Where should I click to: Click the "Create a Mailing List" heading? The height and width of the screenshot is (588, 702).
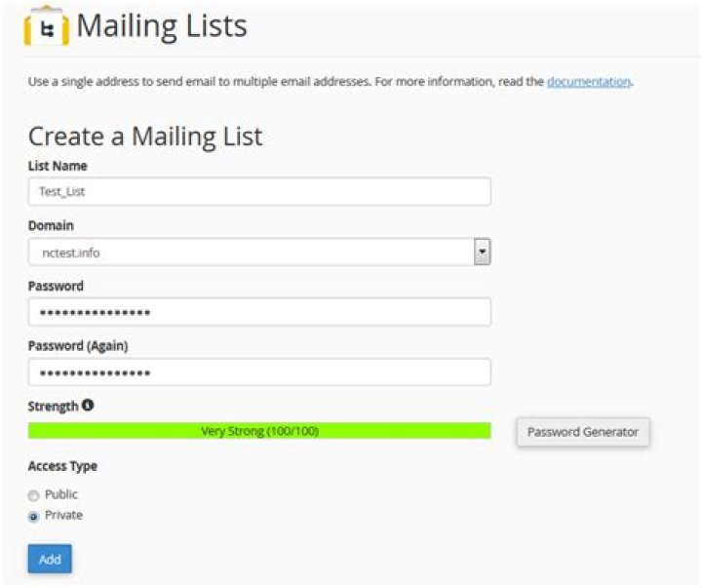[x=145, y=137]
